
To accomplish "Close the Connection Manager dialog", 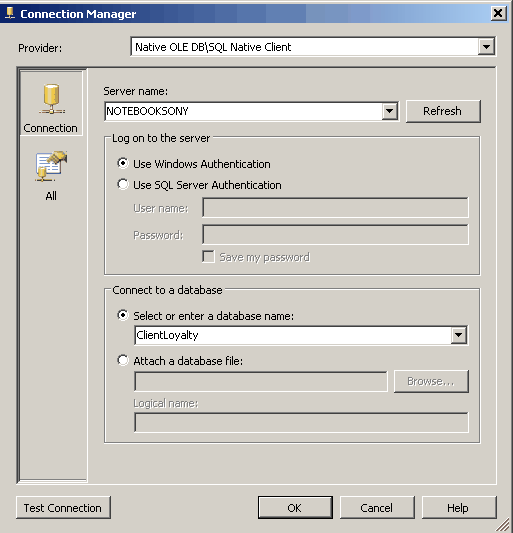I will tap(498, 14).
